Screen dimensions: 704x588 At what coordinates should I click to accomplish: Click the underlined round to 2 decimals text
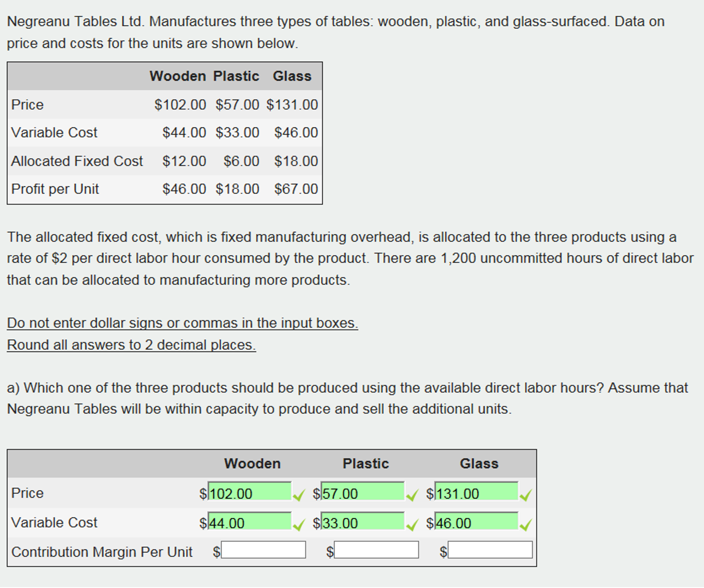coord(131,345)
